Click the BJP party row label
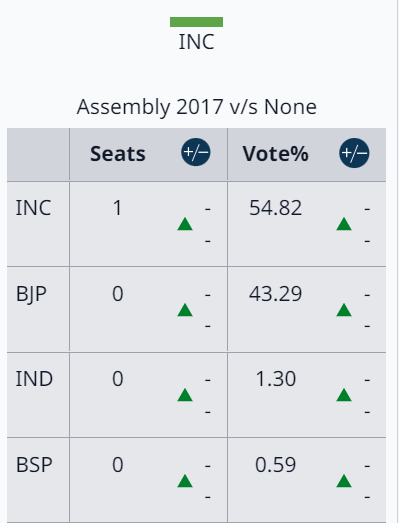This screenshot has width=399, height=523. (31, 295)
